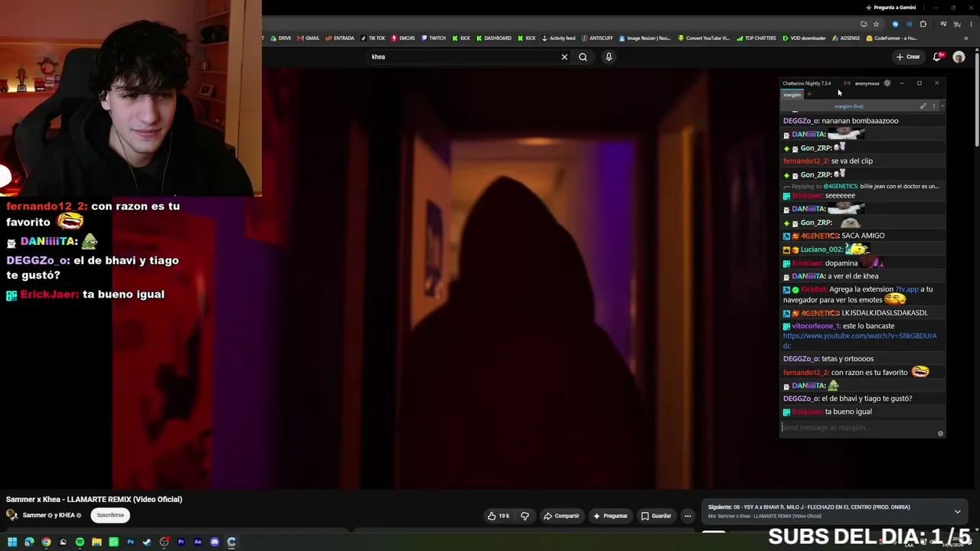Click the margiim (live) channel header
Viewport: 980px width, 551px height.
[848, 106]
